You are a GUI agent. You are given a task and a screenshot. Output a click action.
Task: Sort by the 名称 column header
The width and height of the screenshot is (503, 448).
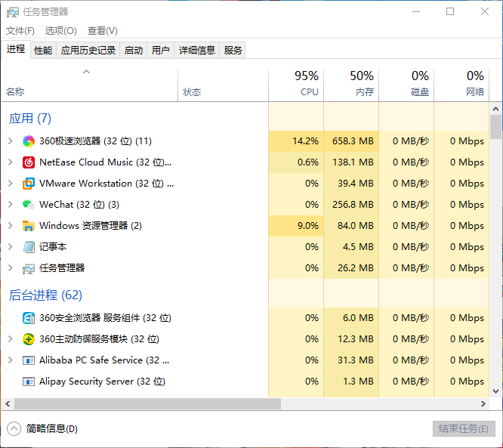coord(90,85)
